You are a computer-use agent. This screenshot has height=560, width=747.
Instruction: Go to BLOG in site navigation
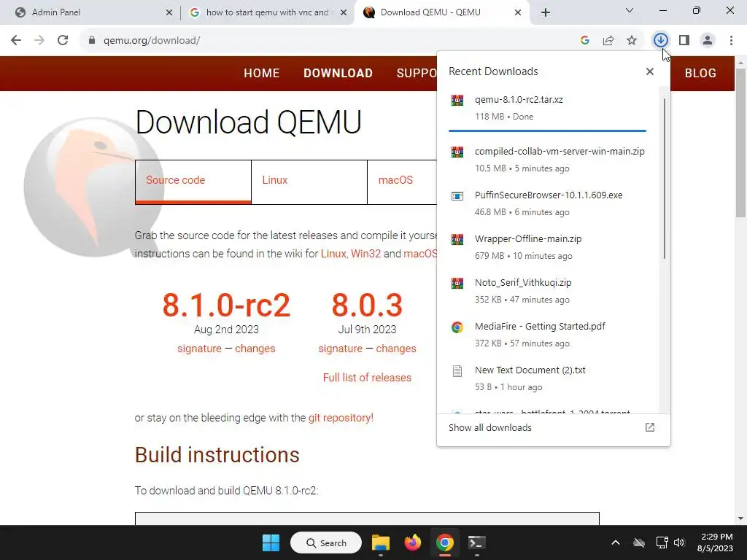[700, 74]
